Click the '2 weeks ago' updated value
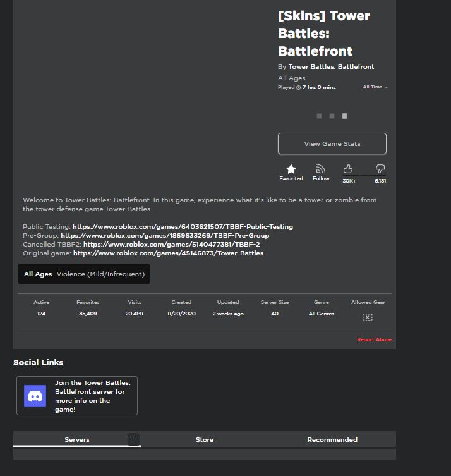The width and height of the screenshot is (451, 476). tap(228, 314)
